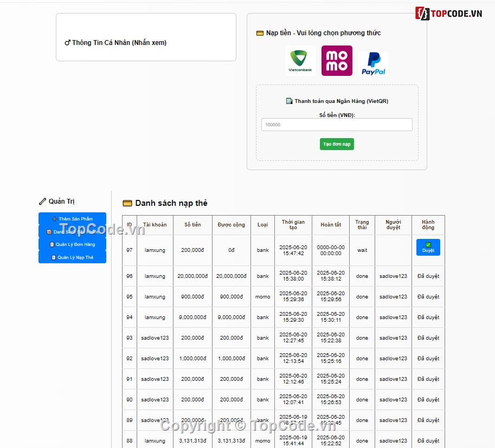Click completion time 2025-06-20 15:22:38
Viewport: 495px width, 448px height.
pyautogui.click(x=331, y=337)
